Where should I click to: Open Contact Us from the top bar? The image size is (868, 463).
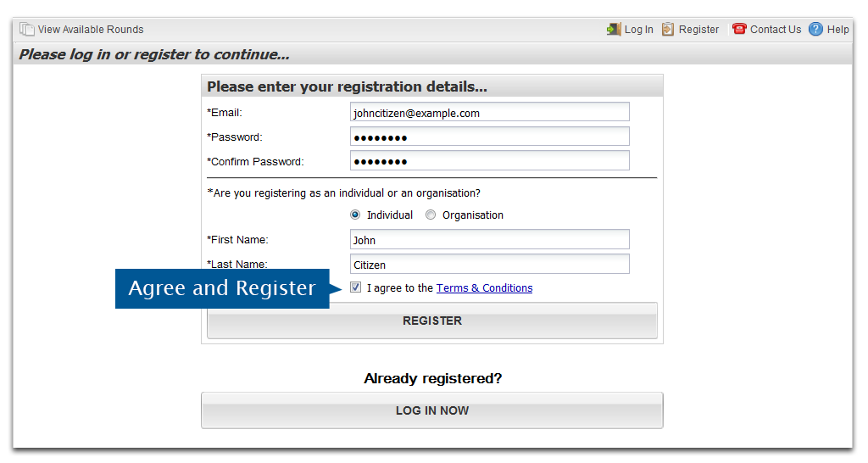point(776,30)
